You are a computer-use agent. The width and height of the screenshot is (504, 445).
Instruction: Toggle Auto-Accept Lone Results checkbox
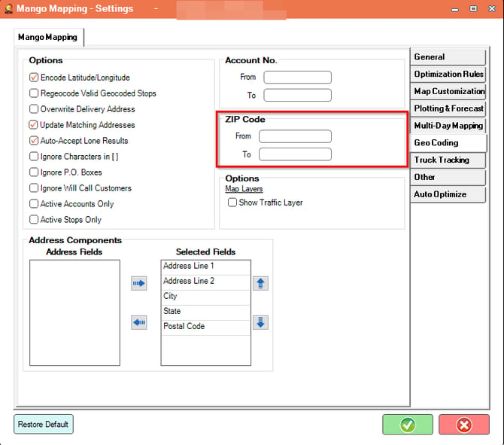click(33, 141)
